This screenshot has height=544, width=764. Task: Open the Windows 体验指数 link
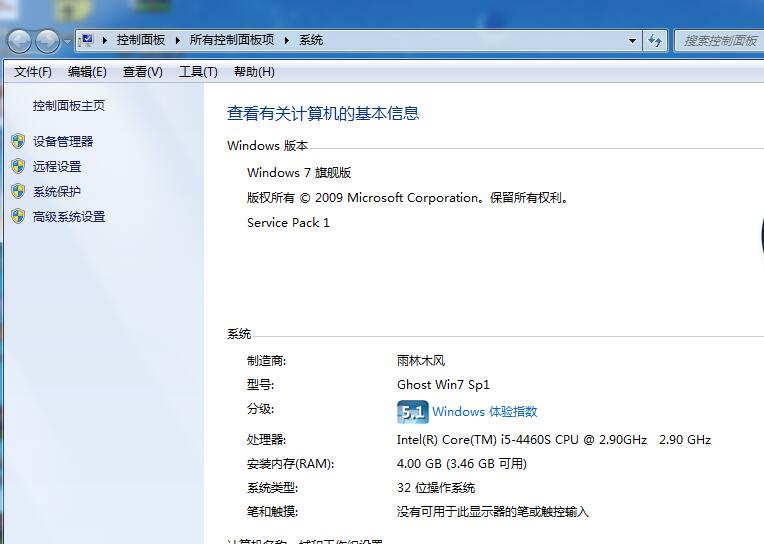pyautogui.click(x=484, y=412)
